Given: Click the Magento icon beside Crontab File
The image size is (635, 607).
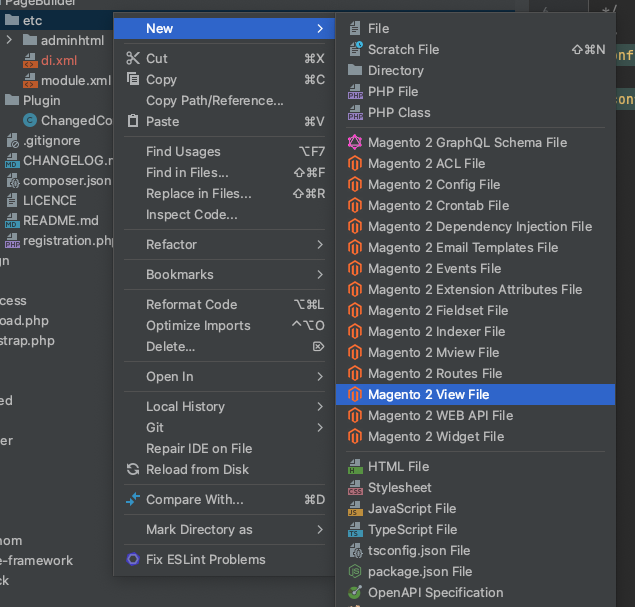Looking at the screenshot, I should pyautogui.click(x=355, y=205).
